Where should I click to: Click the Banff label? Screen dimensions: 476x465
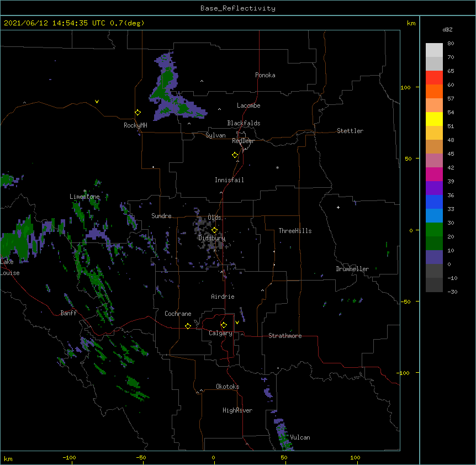[68, 313]
